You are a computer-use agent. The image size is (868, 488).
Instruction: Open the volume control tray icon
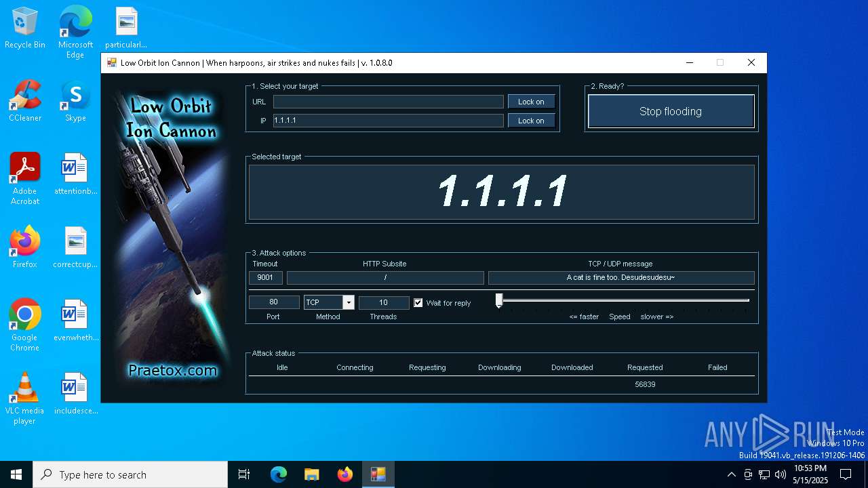click(781, 474)
